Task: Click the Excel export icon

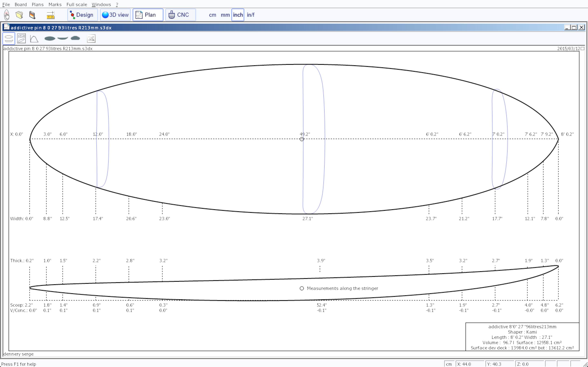Action: [91, 39]
